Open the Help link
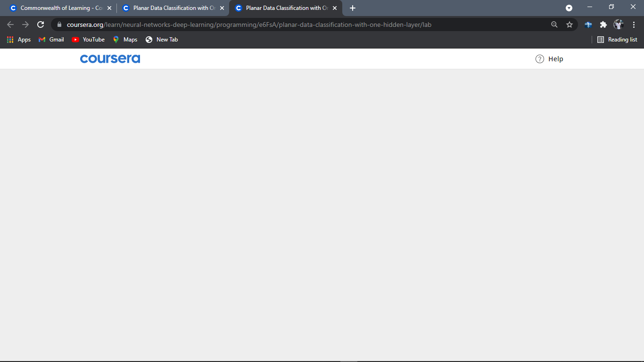This screenshot has height=362, width=644. pyautogui.click(x=550, y=59)
